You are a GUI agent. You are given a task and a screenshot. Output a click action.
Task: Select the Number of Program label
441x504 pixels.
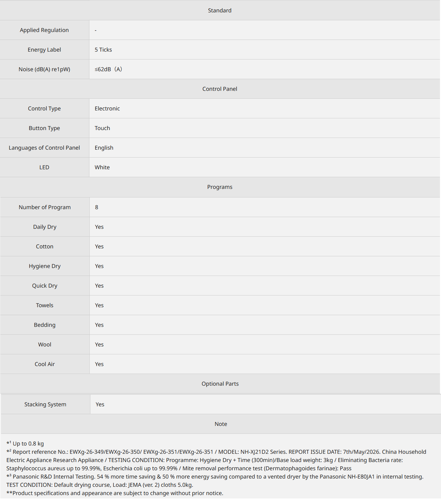45,207
